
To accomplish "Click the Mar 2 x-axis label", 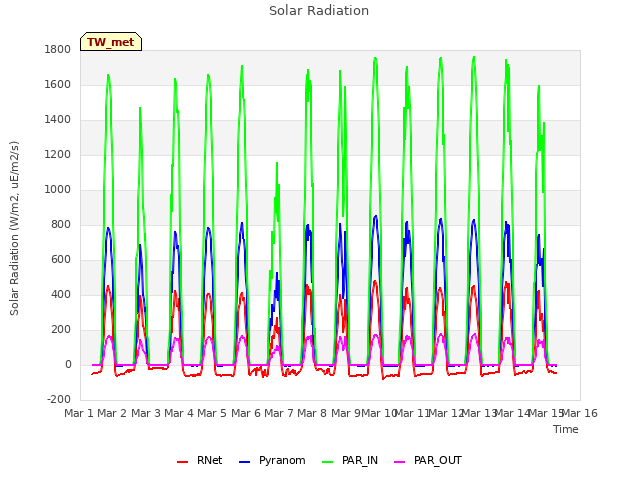I will (112, 413).
